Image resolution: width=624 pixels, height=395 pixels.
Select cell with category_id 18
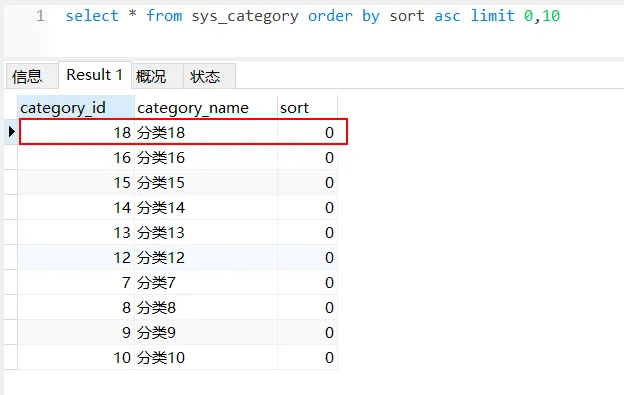click(x=76, y=132)
